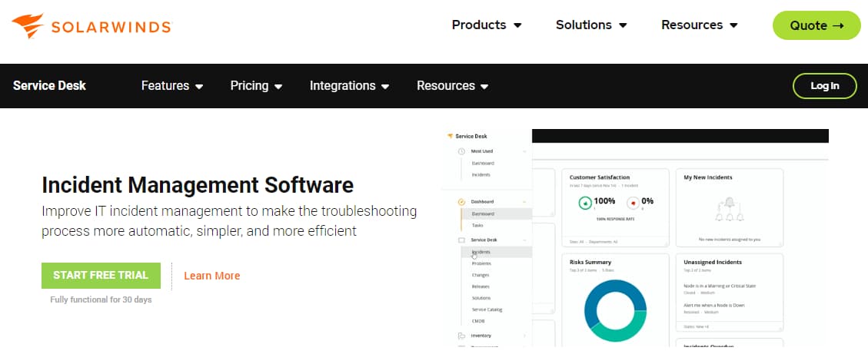Click the Log In button

point(825,86)
